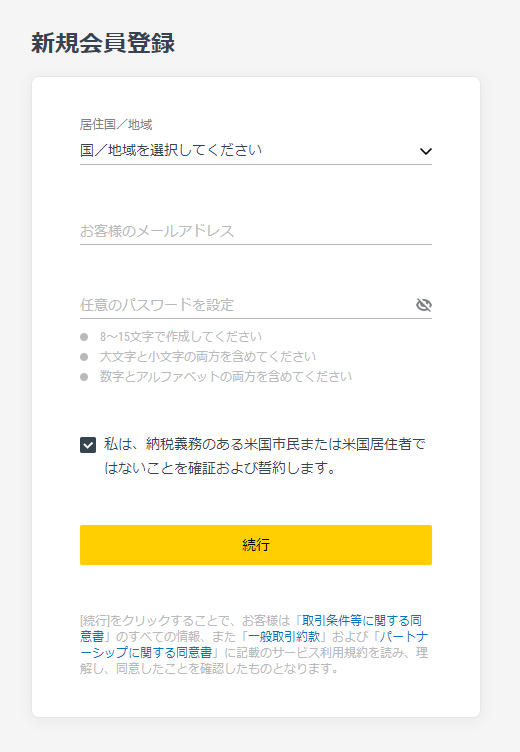Uncheck the US citizen confirmation checkbox
520x752 pixels.
click(x=88, y=445)
